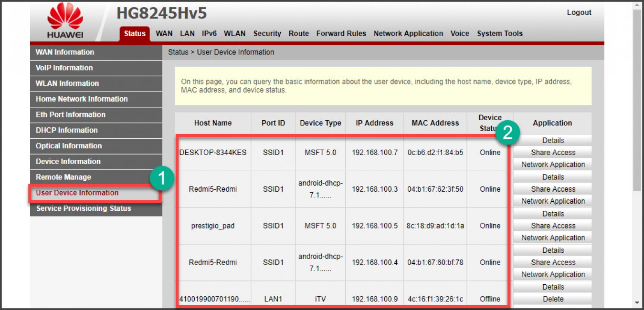Open the System Tools tab
This screenshot has width=644, height=310.
[500, 34]
